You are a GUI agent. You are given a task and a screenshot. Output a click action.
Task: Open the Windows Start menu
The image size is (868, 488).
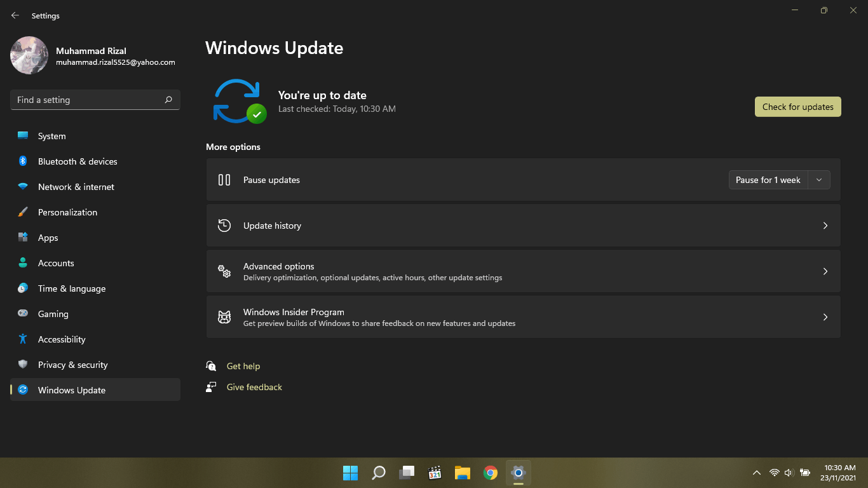[350, 473]
